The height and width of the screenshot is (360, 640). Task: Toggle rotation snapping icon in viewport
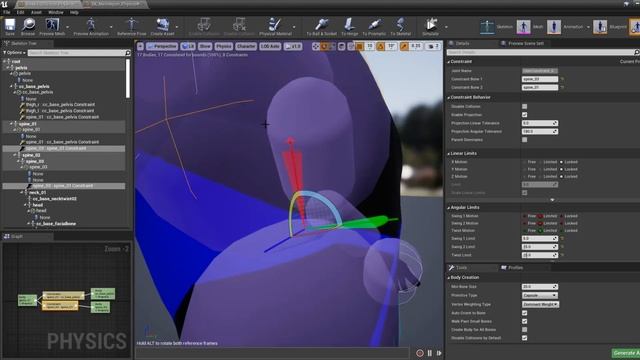pyautogui.click(x=380, y=47)
